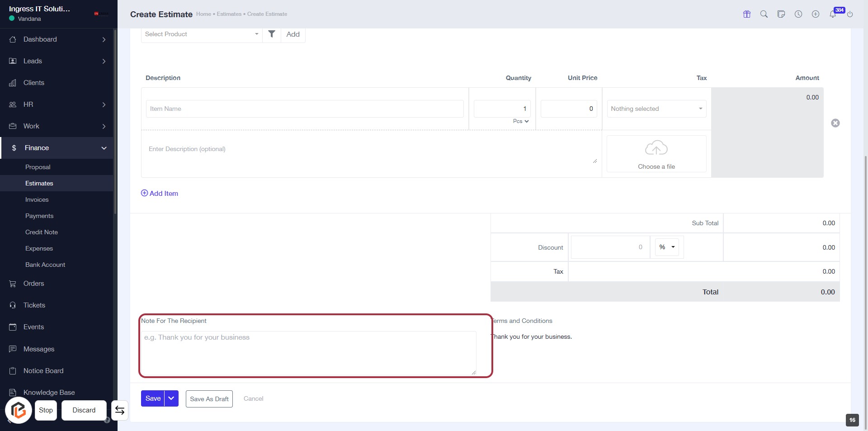Click Save As Draft button
This screenshot has width=868, height=431.
[x=209, y=399]
